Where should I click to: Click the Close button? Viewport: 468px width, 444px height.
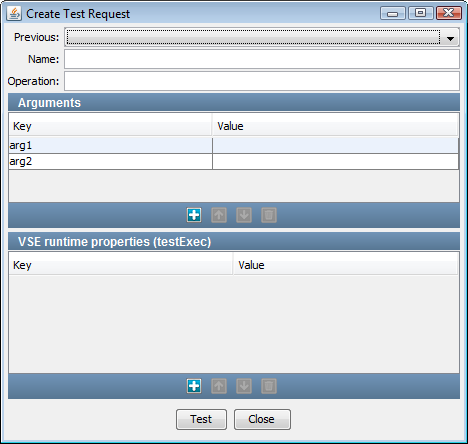click(262, 419)
